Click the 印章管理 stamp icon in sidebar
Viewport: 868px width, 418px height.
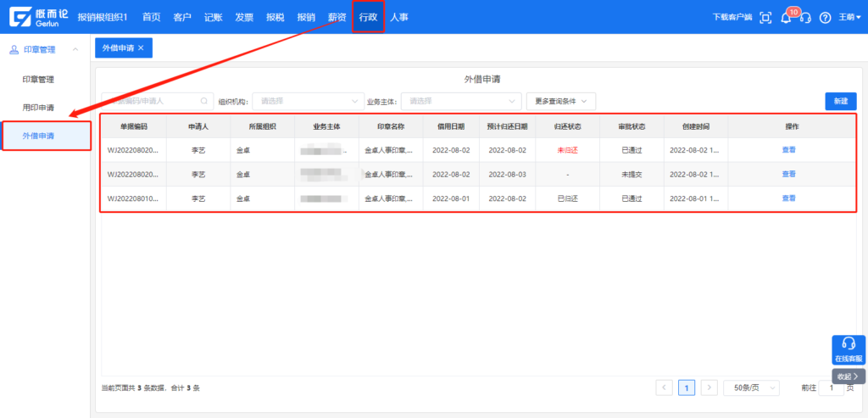14,50
